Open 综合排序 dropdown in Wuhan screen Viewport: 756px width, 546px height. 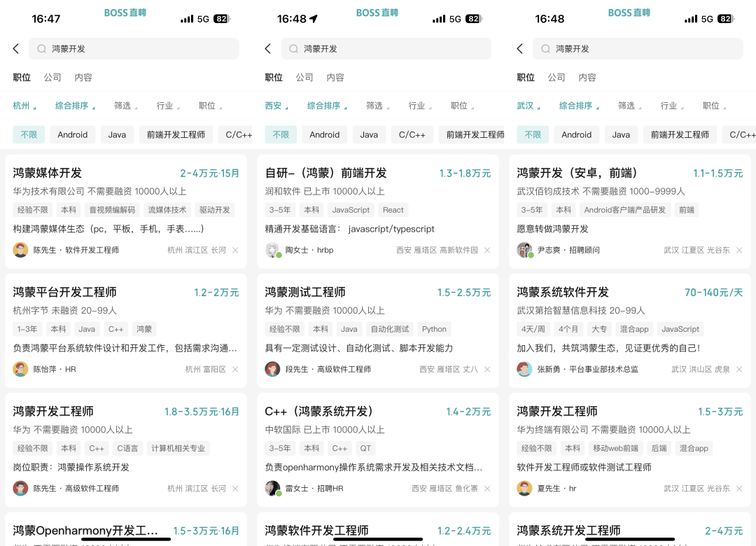pyautogui.click(x=579, y=106)
